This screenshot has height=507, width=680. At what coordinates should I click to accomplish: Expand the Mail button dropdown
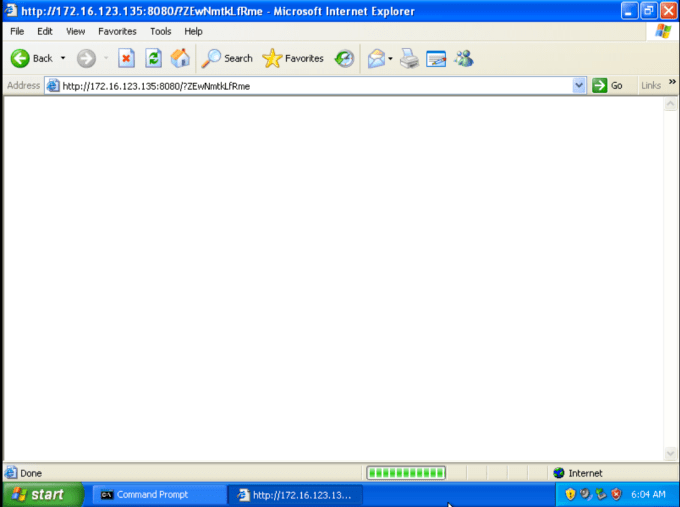(391, 58)
